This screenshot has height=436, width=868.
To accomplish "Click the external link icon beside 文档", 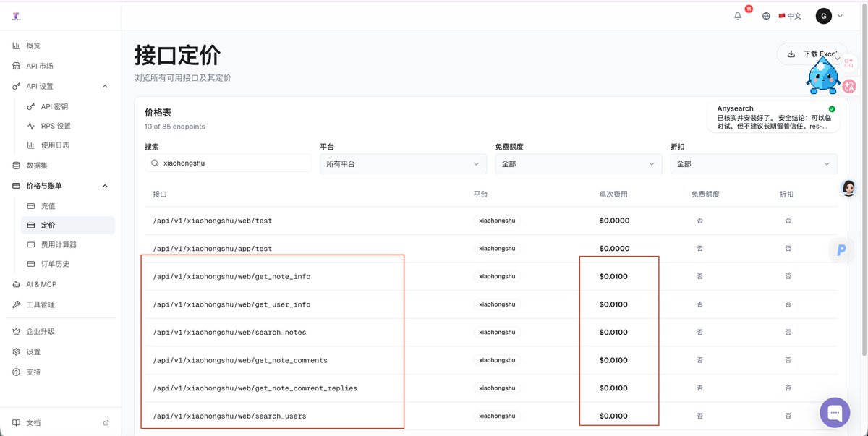I will (106, 422).
